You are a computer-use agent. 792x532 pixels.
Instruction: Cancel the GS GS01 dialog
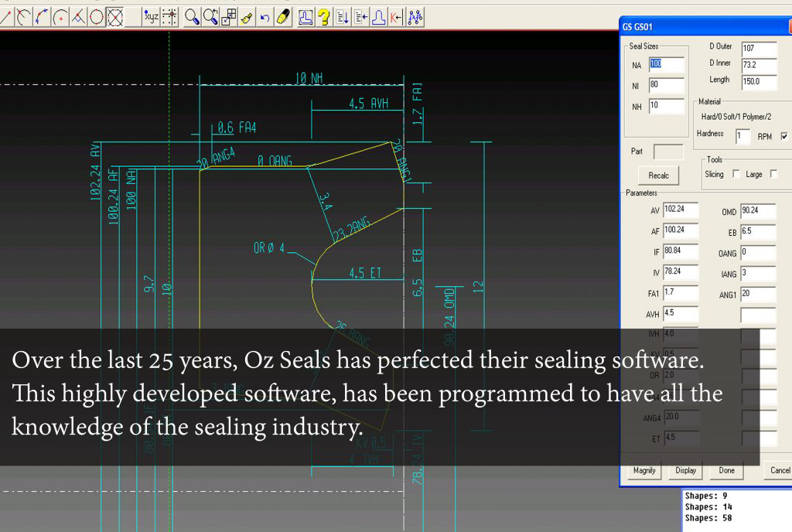tap(778, 470)
